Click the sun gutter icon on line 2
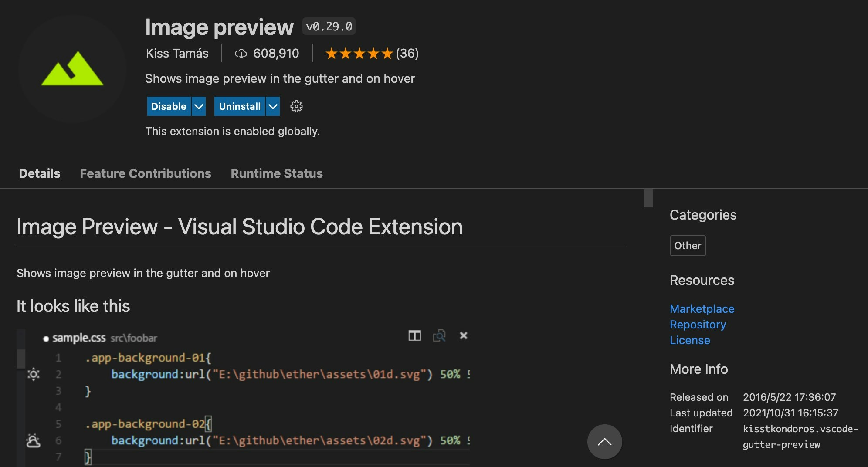The height and width of the screenshot is (467, 868). [x=34, y=374]
